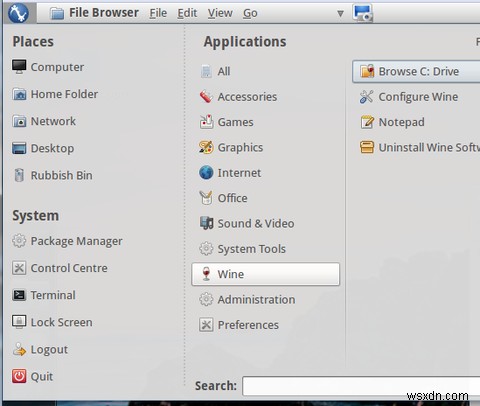Expand the panel dropdown arrow
480x406 pixels.
[340, 14]
